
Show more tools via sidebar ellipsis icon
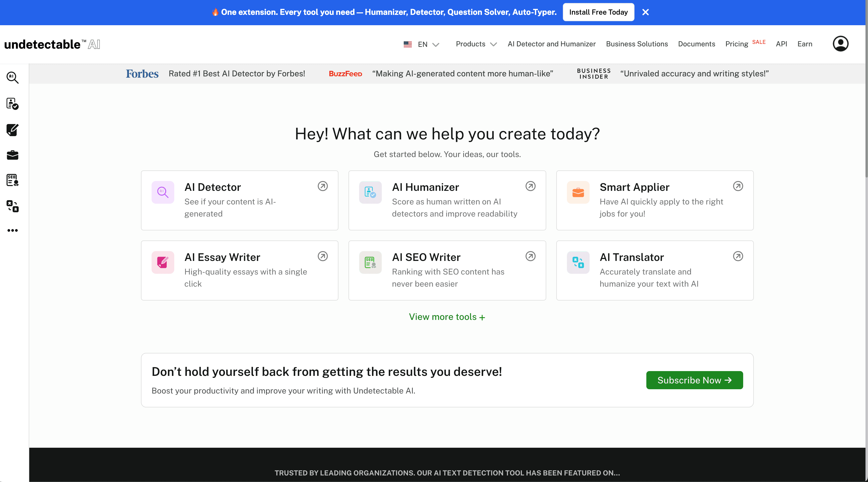(12, 230)
